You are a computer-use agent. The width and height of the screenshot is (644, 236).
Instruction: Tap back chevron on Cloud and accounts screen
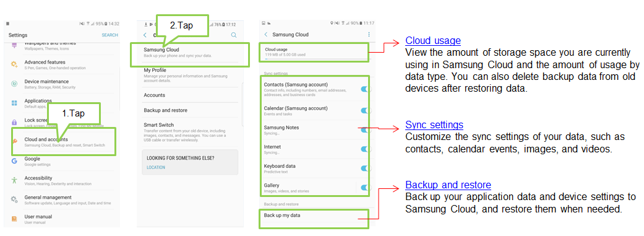(x=145, y=35)
